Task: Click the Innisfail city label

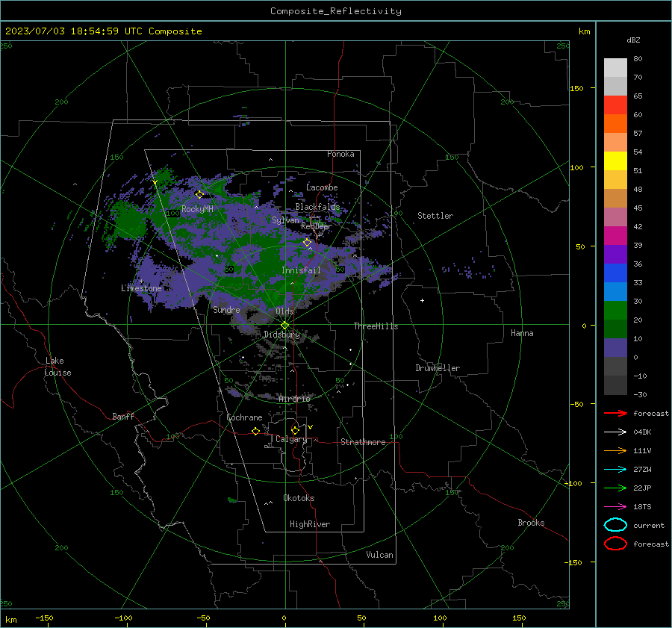Action: (x=301, y=270)
